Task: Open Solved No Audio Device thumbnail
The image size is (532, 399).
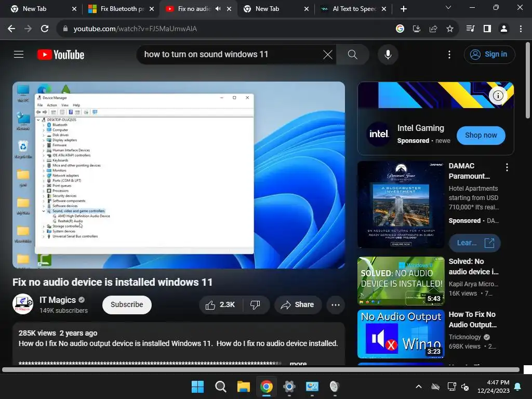Action: click(x=401, y=281)
